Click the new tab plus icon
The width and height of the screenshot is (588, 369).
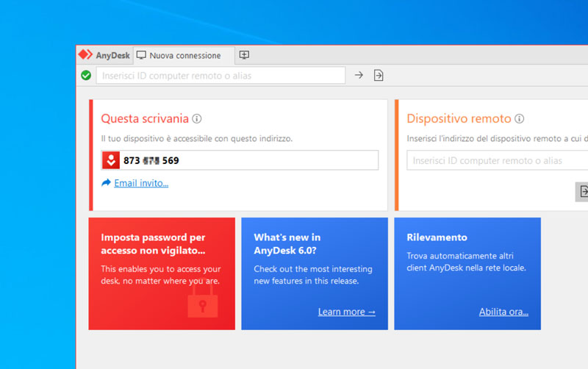244,55
